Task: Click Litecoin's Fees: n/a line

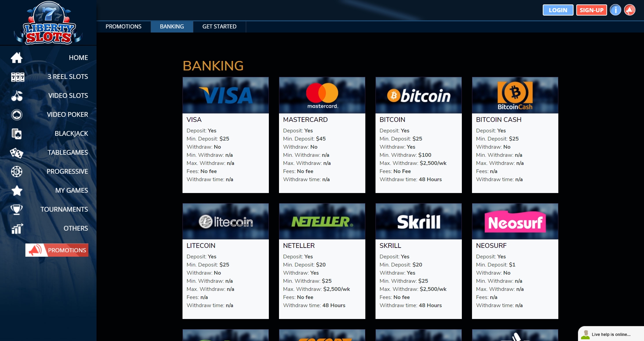Action: pyautogui.click(x=197, y=297)
